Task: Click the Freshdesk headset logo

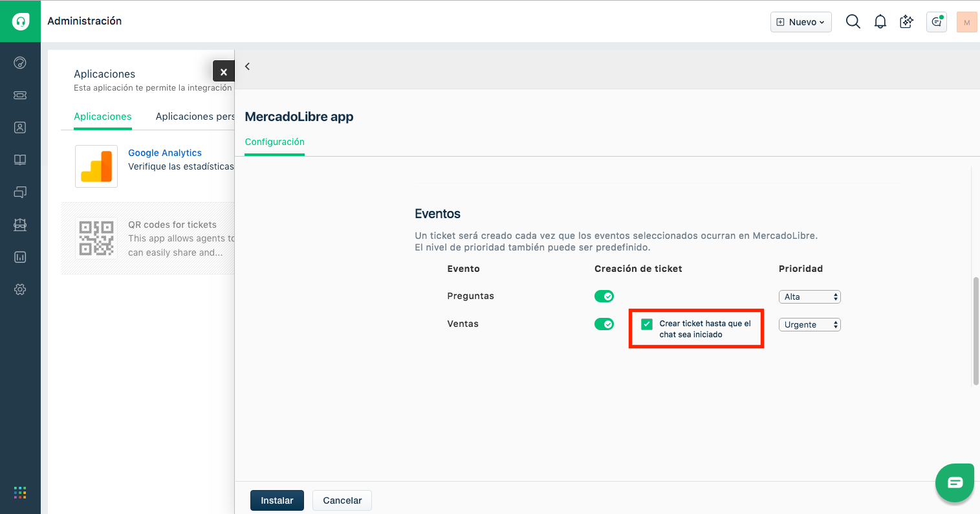Action: (x=21, y=21)
